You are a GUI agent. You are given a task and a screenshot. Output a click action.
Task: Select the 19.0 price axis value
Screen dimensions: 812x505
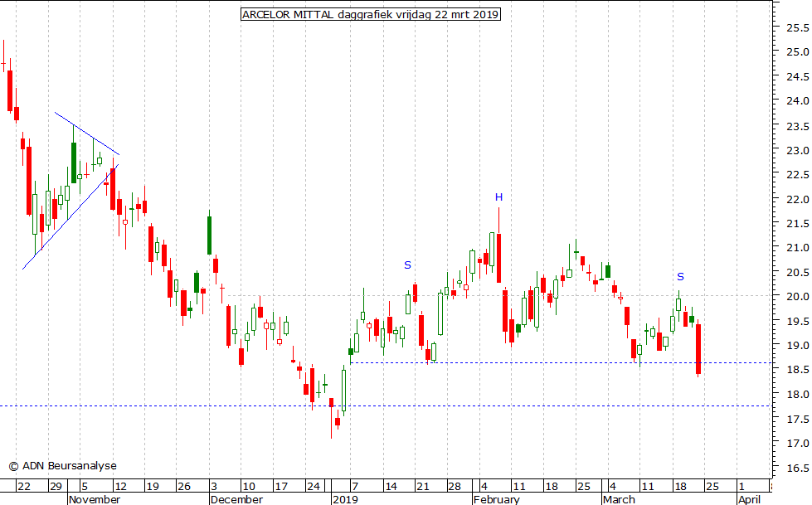tap(798, 346)
